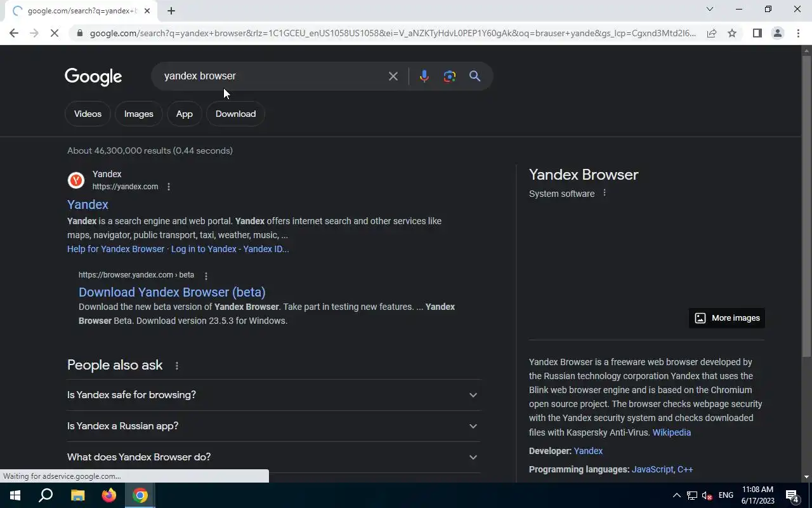
Task: Click the Yandex favicon in the first result
Action: point(76,180)
